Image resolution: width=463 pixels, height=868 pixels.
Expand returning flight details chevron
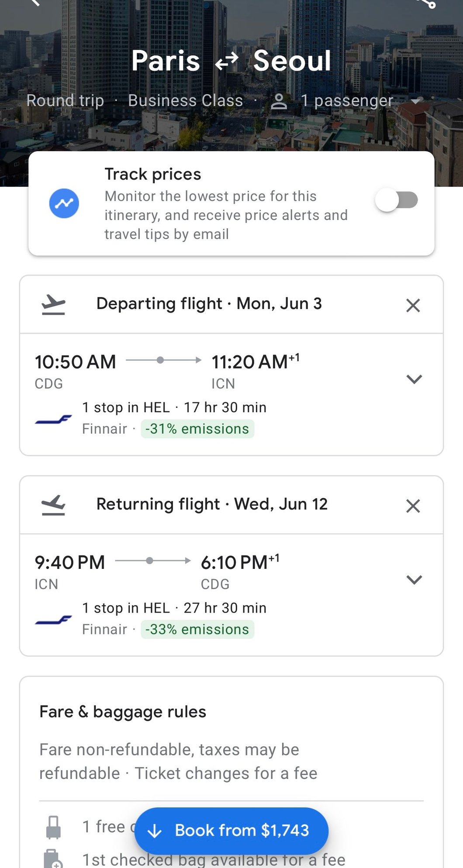coord(414,579)
